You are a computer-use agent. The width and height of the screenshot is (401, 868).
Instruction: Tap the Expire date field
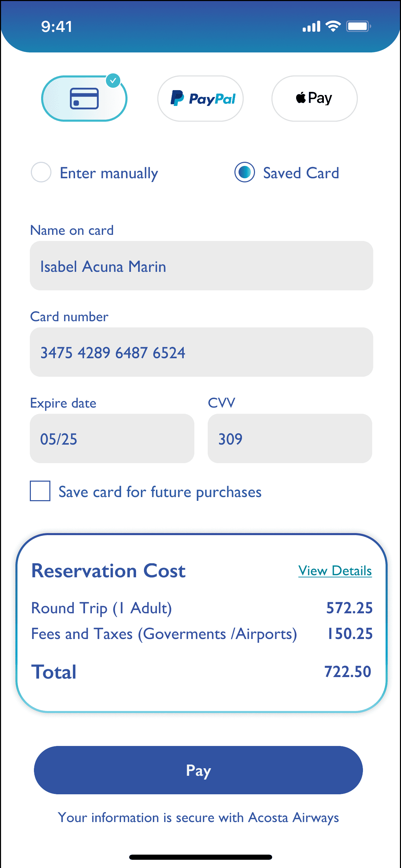pos(112,438)
